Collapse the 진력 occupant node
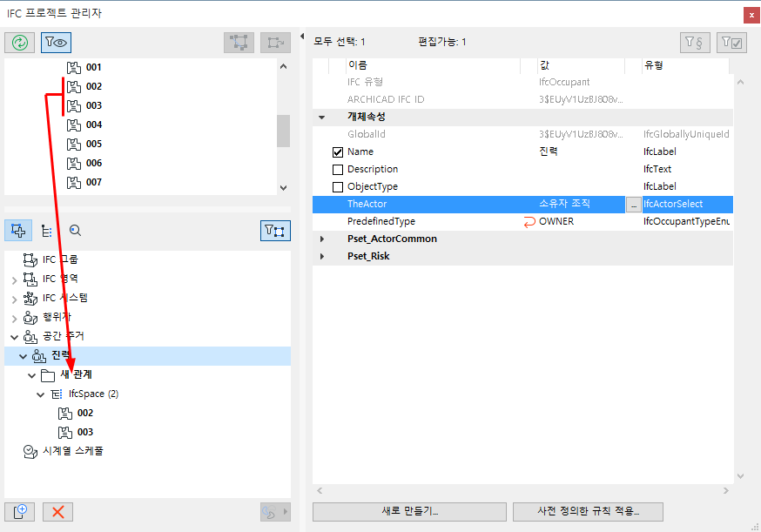 tap(23, 356)
